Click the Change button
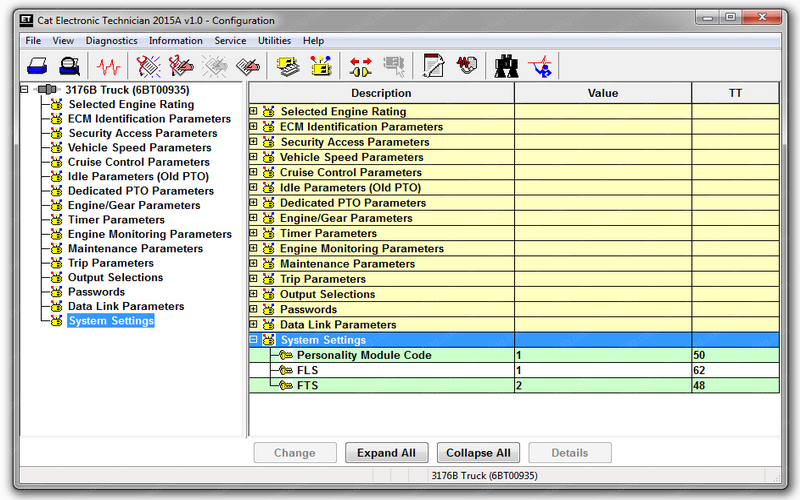 point(295,453)
